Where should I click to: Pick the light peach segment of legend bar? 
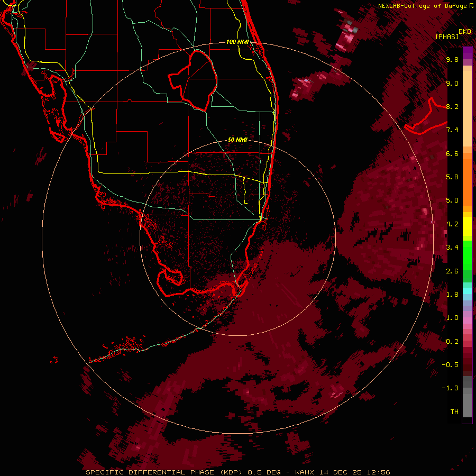(x=467, y=108)
